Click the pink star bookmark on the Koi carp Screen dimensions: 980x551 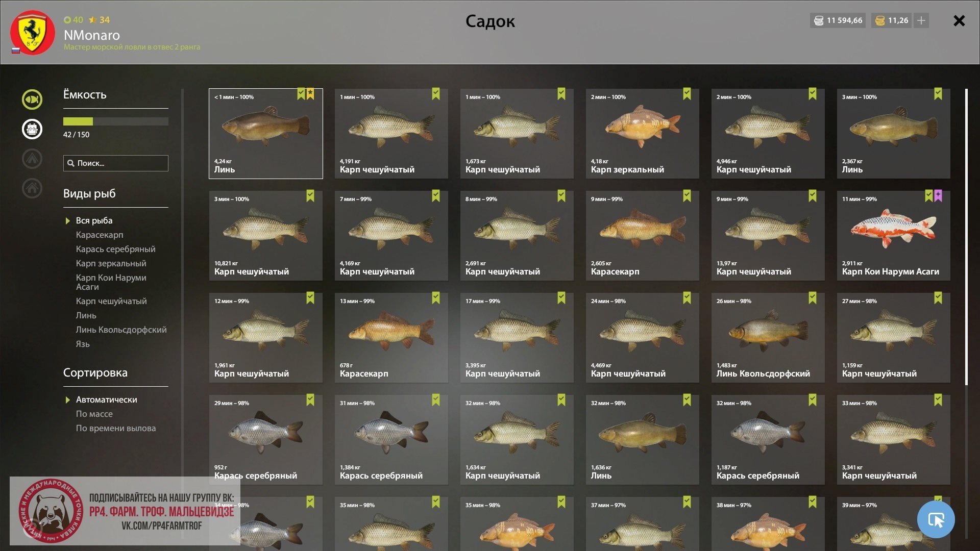[x=938, y=196]
